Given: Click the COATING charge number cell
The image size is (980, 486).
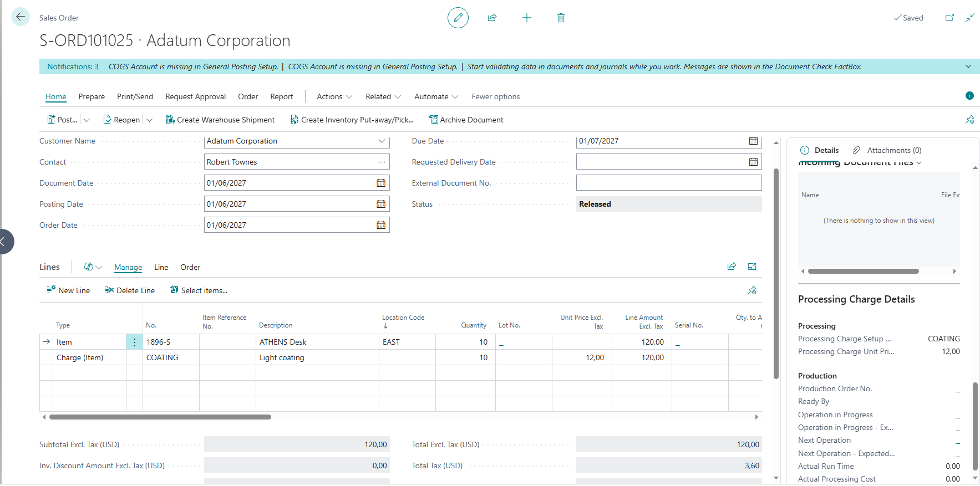Looking at the screenshot, I should (x=171, y=357).
